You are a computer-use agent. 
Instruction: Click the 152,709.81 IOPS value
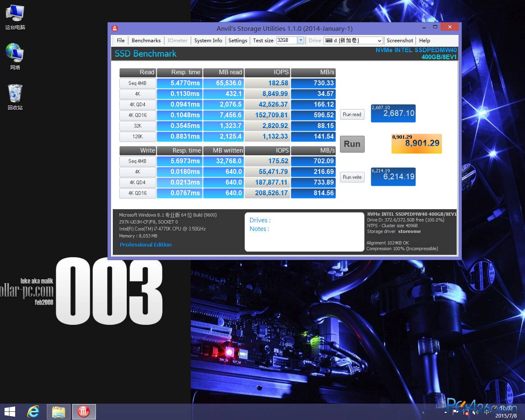click(267, 115)
